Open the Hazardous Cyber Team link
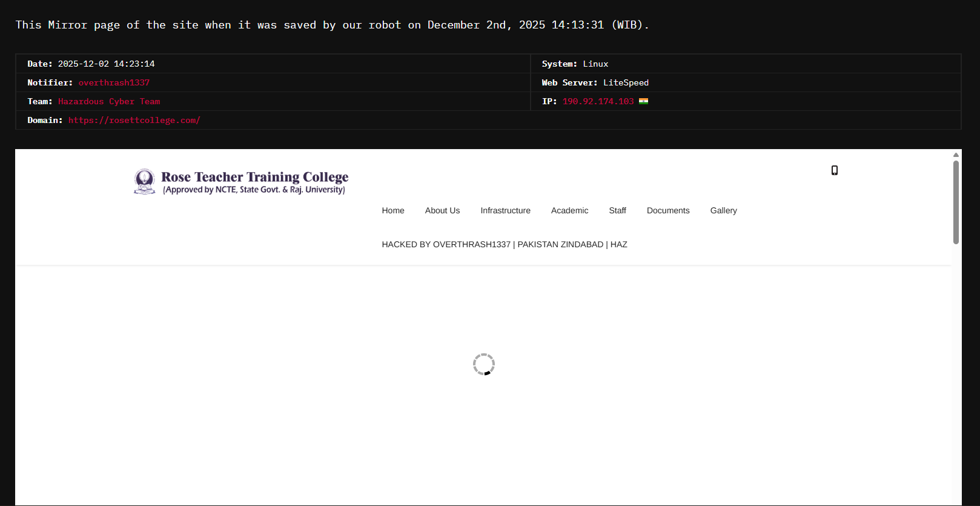Screen dimensions: 980x506 109,101
